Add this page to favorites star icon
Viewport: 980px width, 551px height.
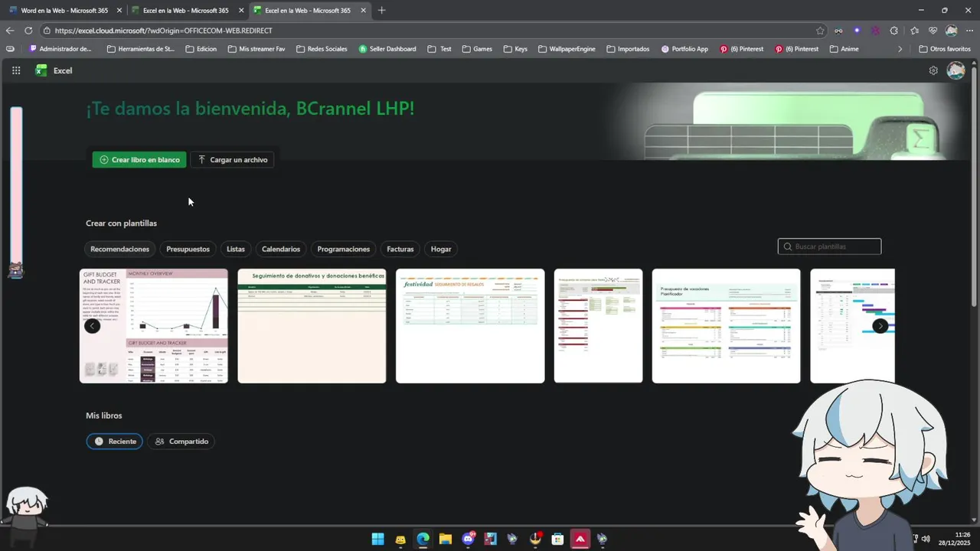[820, 31]
